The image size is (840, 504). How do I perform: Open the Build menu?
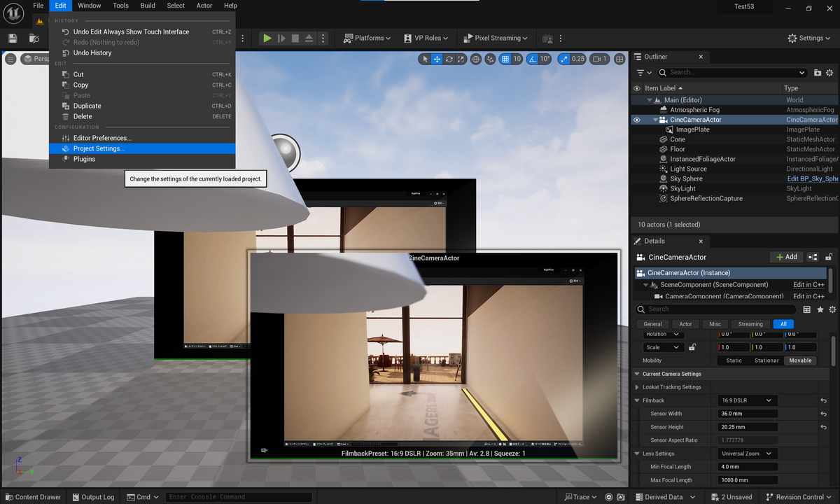point(148,6)
